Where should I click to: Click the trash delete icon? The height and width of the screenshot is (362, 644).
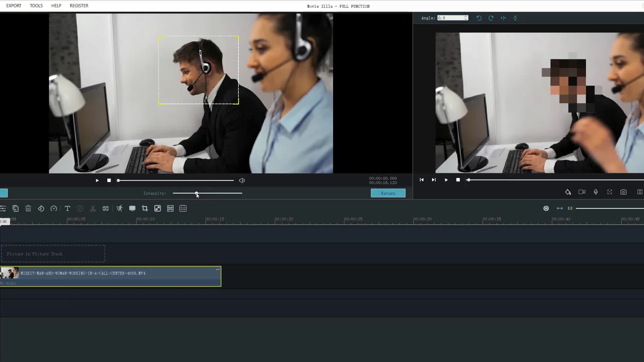[x=28, y=208]
